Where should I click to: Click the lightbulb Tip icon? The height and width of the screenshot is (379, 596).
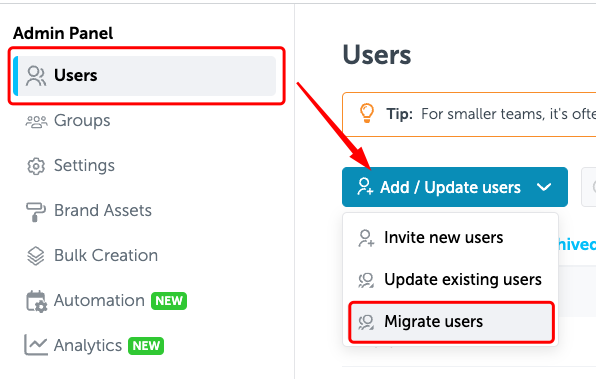367,113
